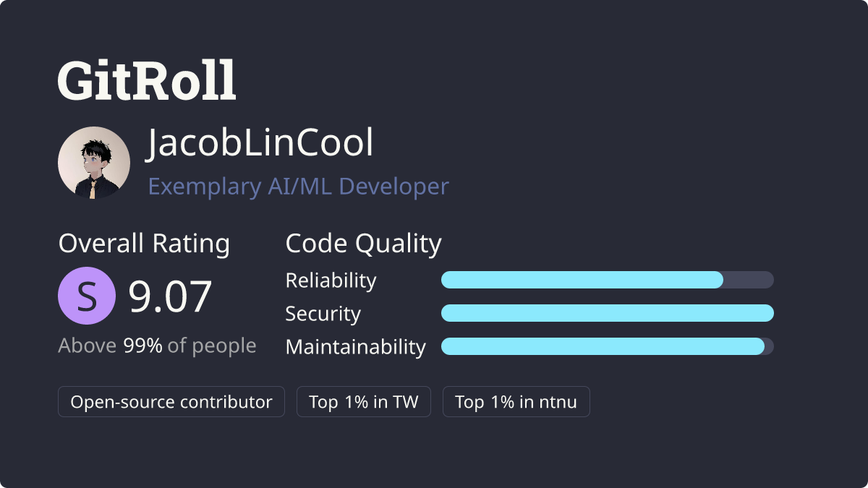Click the Overall Rating heading
868x488 pixels.
144,244
